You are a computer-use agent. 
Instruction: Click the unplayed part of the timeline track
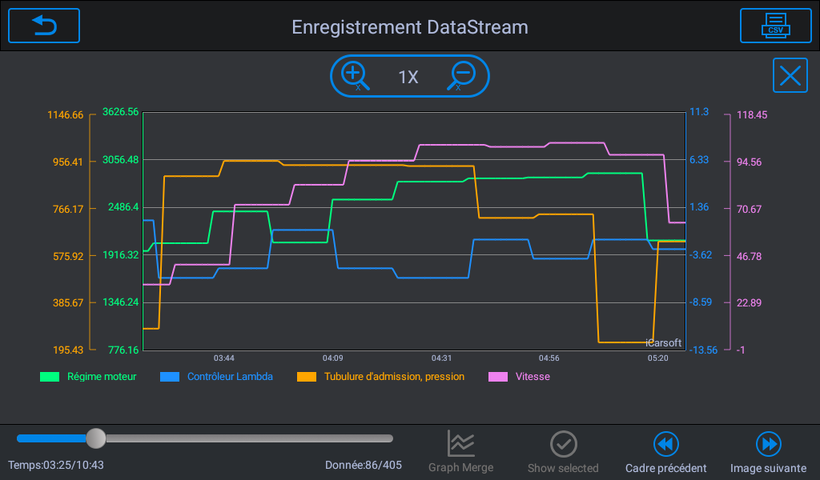point(249,438)
